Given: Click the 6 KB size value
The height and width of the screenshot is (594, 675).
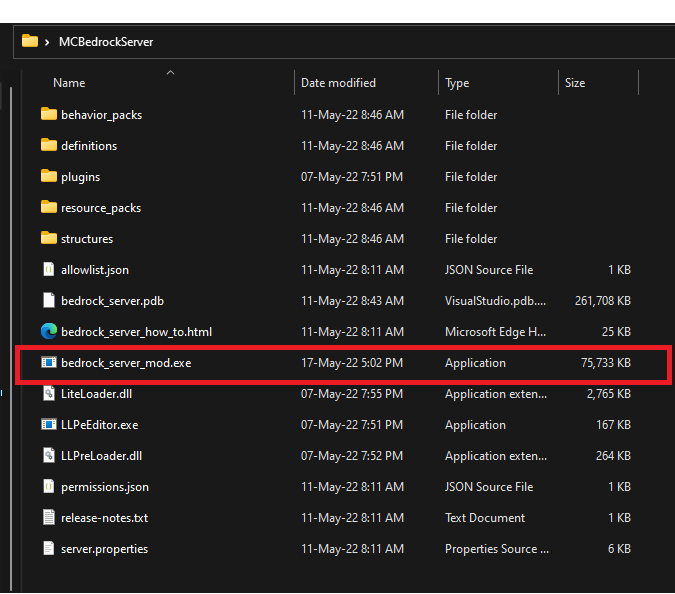Looking at the screenshot, I should tap(619, 549).
